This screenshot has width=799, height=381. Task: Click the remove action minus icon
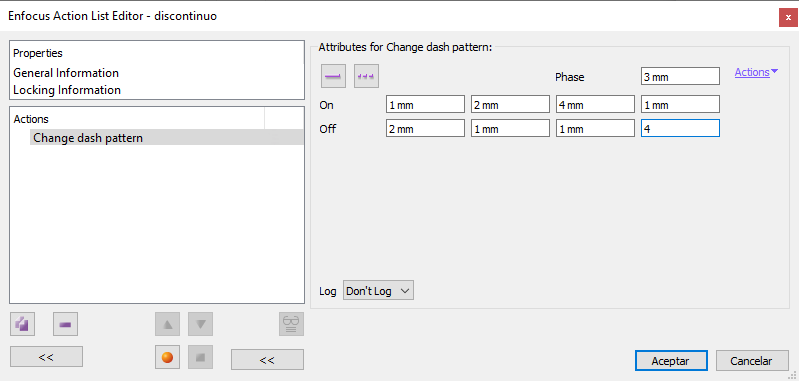click(x=65, y=324)
